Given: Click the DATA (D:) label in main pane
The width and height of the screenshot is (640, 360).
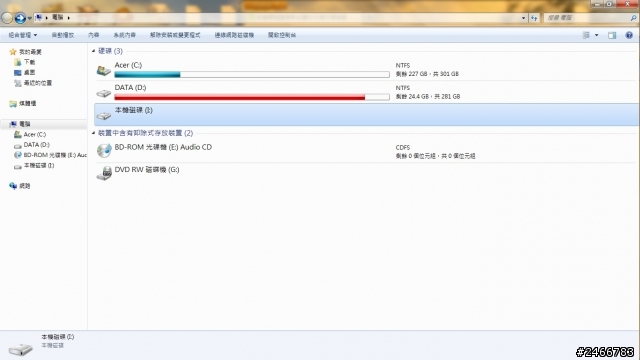Looking at the screenshot, I should tap(130, 87).
